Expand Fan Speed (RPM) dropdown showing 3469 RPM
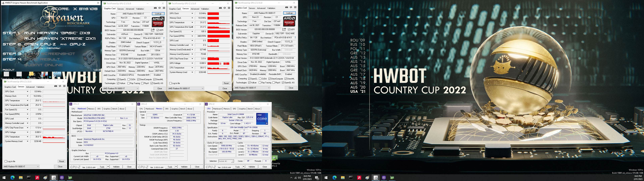Screen dimensions: 644x181 point(192,36)
